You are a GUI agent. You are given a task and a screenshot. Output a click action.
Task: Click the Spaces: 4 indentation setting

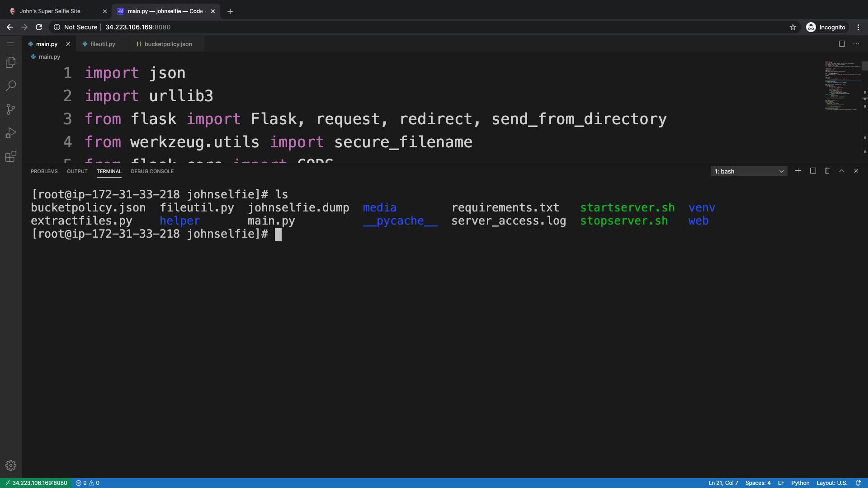[758, 483]
